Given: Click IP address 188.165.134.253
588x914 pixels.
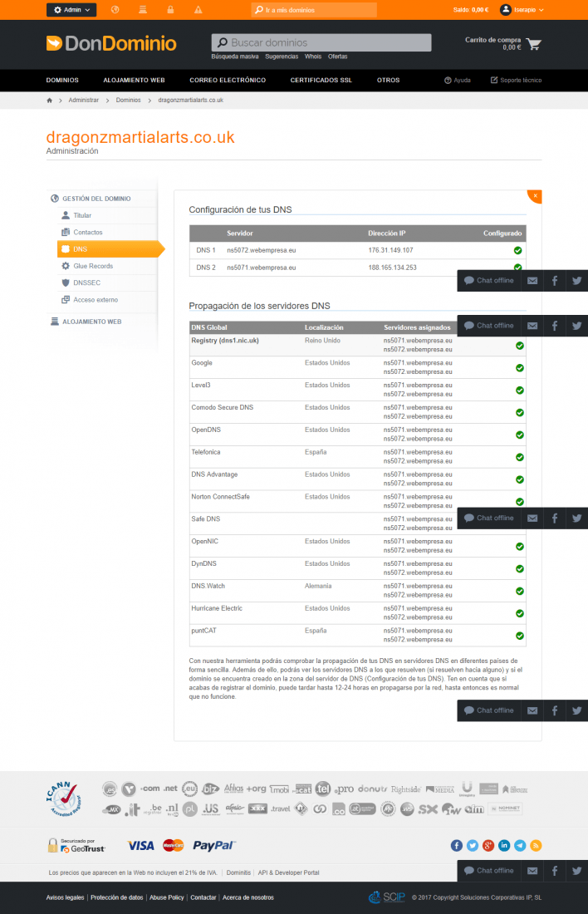Looking at the screenshot, I should point(392,268).
